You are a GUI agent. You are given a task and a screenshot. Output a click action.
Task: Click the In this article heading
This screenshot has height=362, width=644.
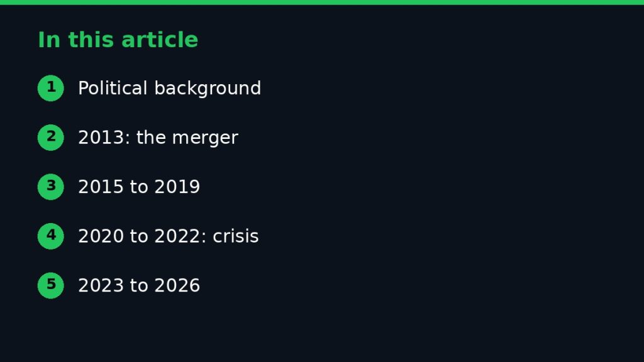118,40
